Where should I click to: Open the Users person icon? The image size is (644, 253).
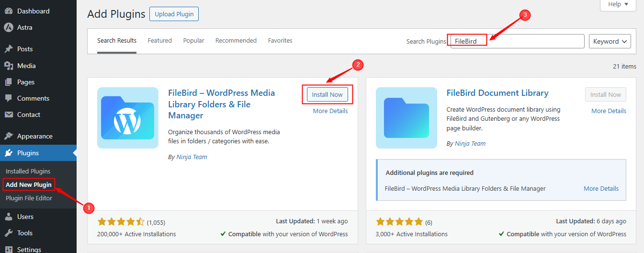pyautogui.click(x=9, y=217)
